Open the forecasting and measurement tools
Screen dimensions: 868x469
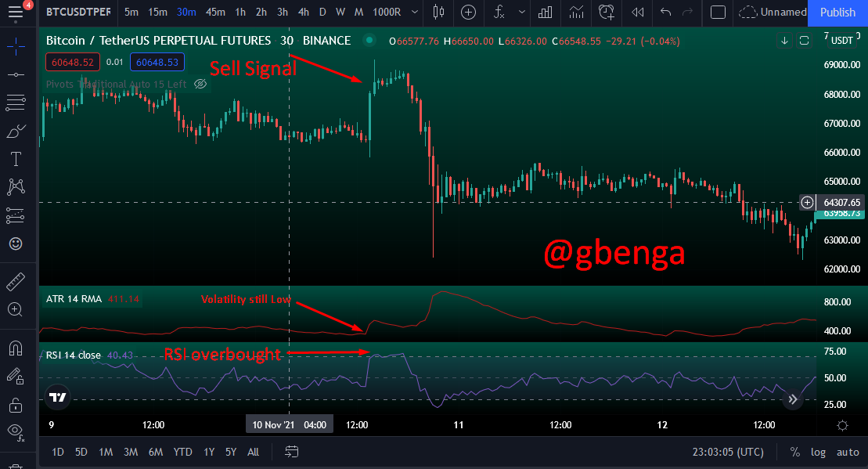click(x=16, y=215)
